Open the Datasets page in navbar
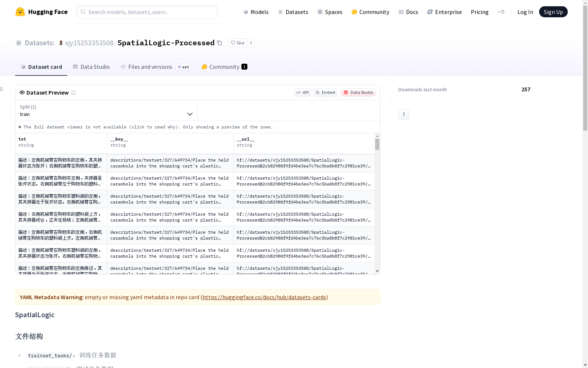This screenshot has width=588, height=368. tap(293, 12)
